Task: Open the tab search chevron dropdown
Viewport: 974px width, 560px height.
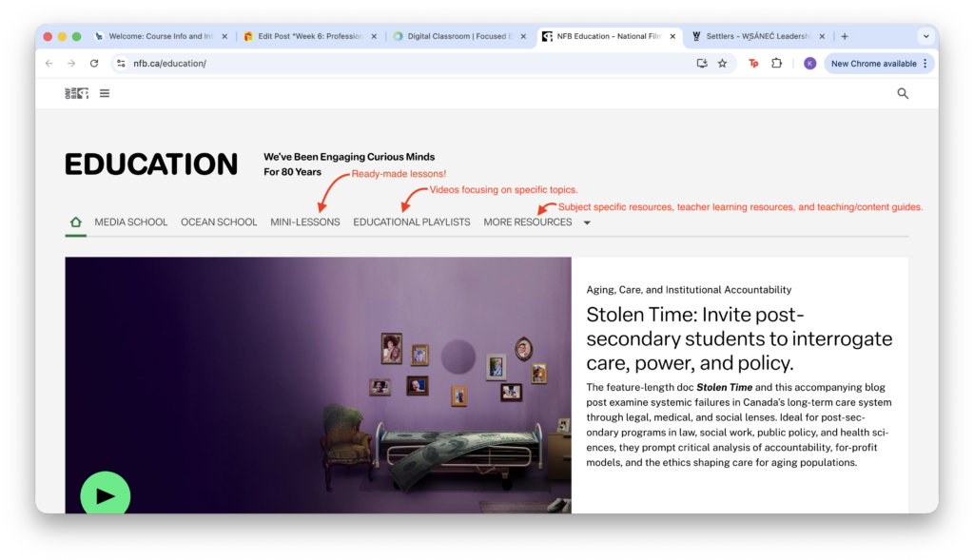Action: click(x=925, y=36)
